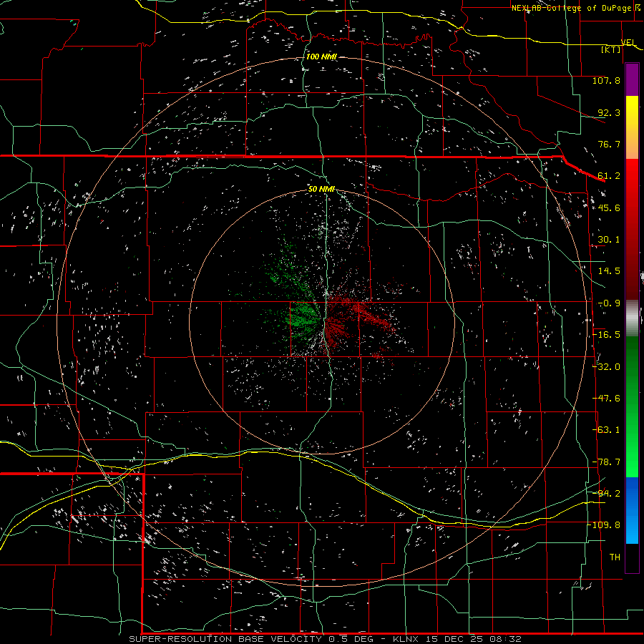Select the -0.9 scale value
Image resolution: width=644 pixels, height=644 pixels.
click(x=609, y=303)
